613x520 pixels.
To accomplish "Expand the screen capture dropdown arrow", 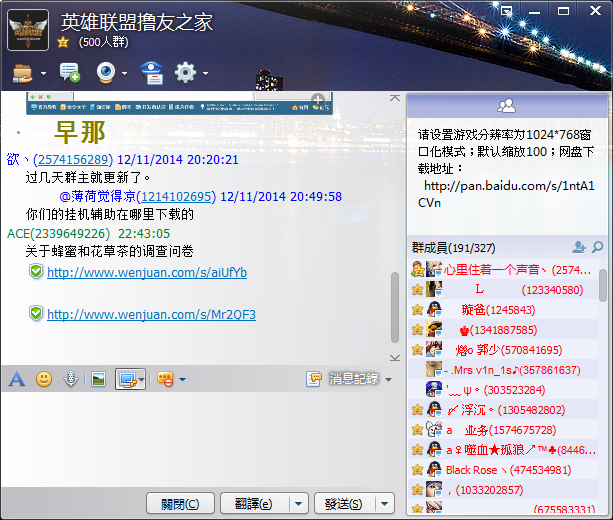I will click(142, 379).
